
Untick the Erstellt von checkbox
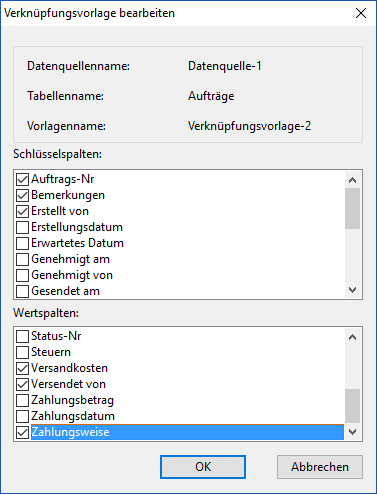22,211
